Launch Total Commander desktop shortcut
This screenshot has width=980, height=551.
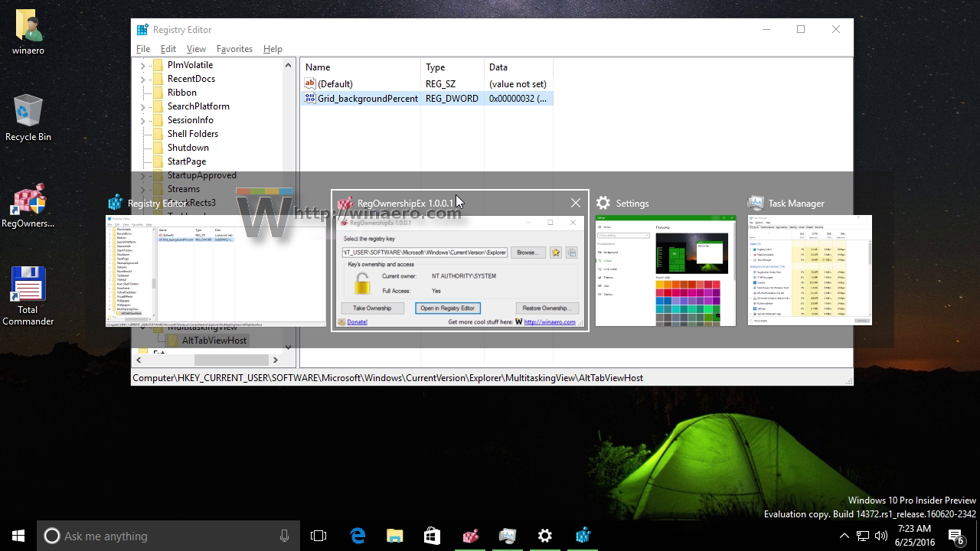[x=28, y=296]
